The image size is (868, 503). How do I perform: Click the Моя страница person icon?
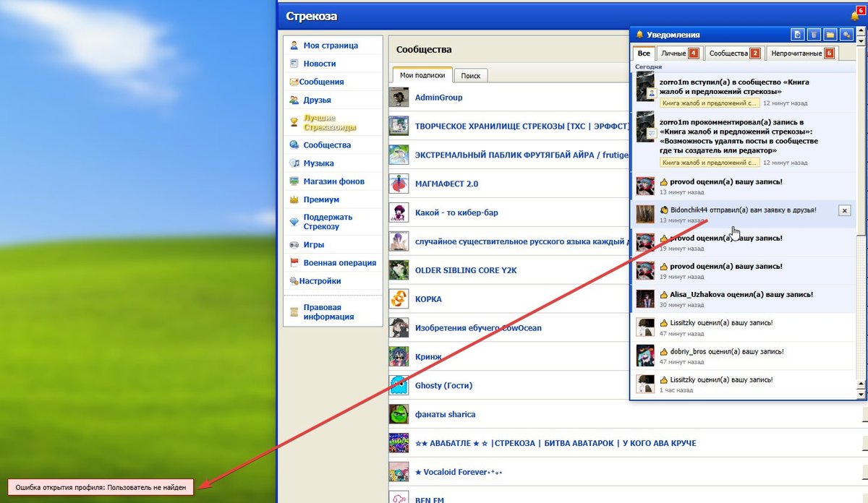click(x=294, y=46)
